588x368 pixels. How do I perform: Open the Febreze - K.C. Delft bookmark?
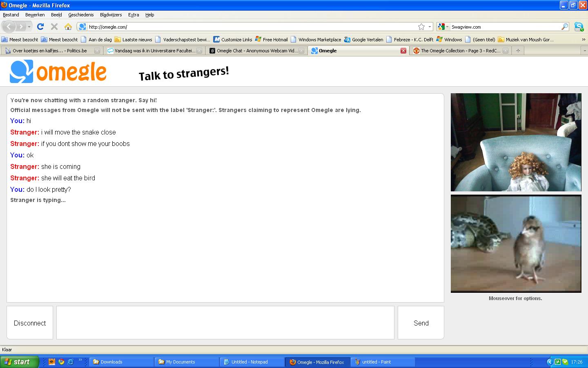pyautogui.click(x=410, y=40)
